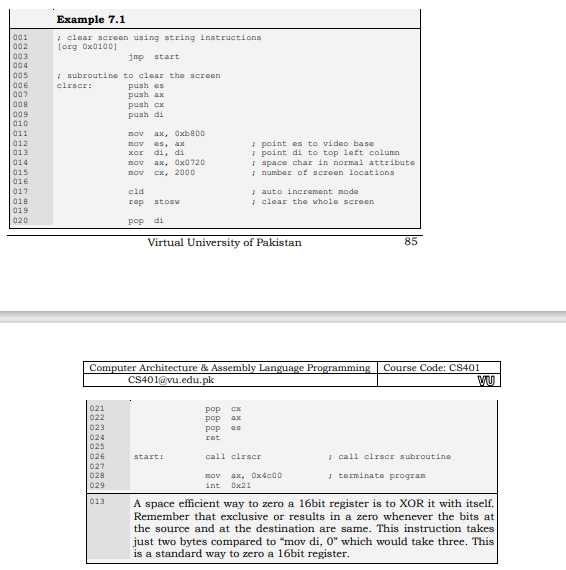Click comment 'subroutine to clear the screen'
The width and height of the screenshot is (566, 570).
[139, 76]
